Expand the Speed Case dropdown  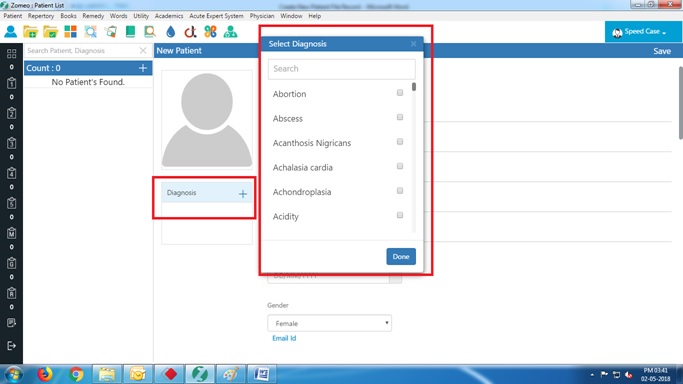pyautogui.click(x=643, y=32)
